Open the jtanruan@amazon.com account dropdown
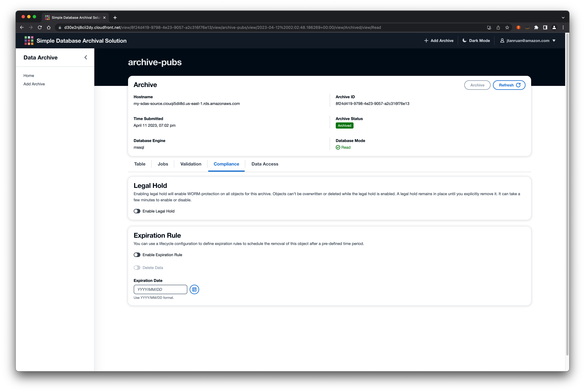The height and width of the screenshot is (392, 585). tap(528, 40)
